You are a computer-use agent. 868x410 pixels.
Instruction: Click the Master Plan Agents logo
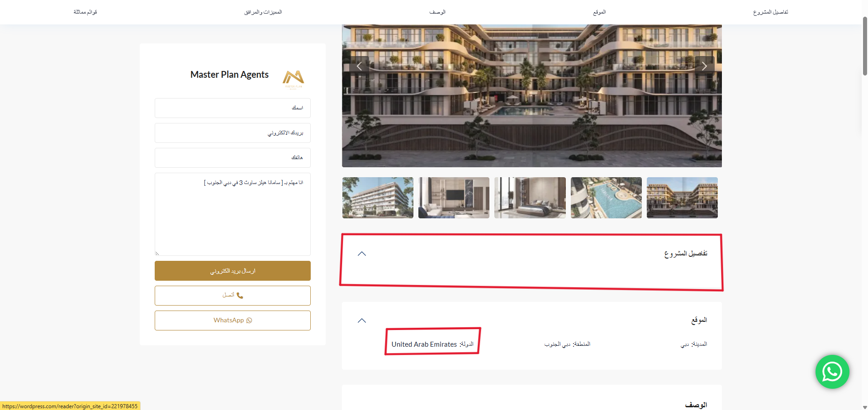tap(293, 79)
